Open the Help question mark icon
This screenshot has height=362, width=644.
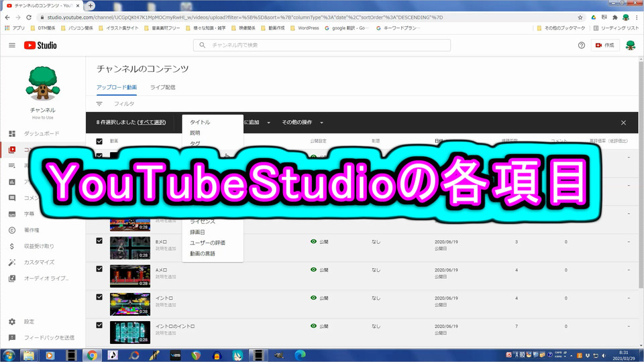tap(581, 45)
